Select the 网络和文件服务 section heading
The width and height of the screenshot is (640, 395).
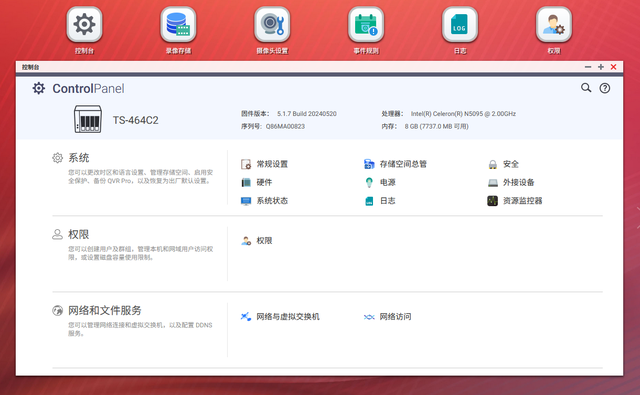pos(104,311)
